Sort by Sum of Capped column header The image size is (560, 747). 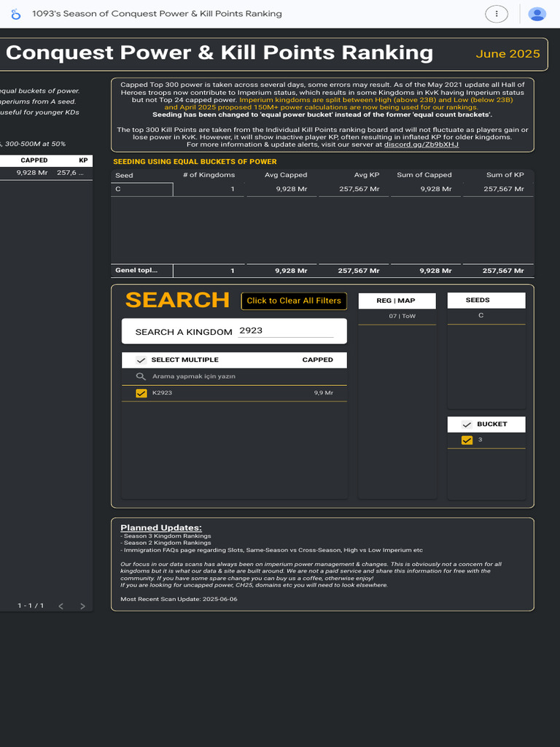click(424, 175)
